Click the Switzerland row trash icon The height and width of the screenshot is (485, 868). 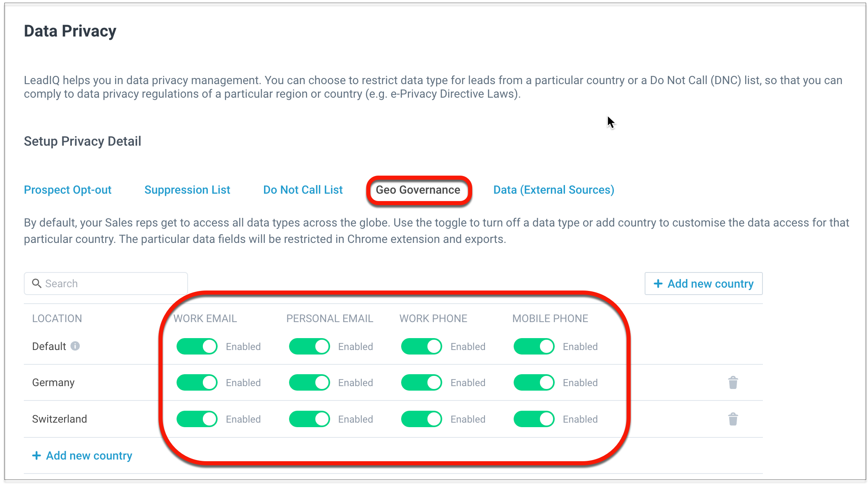pos(733,419)
